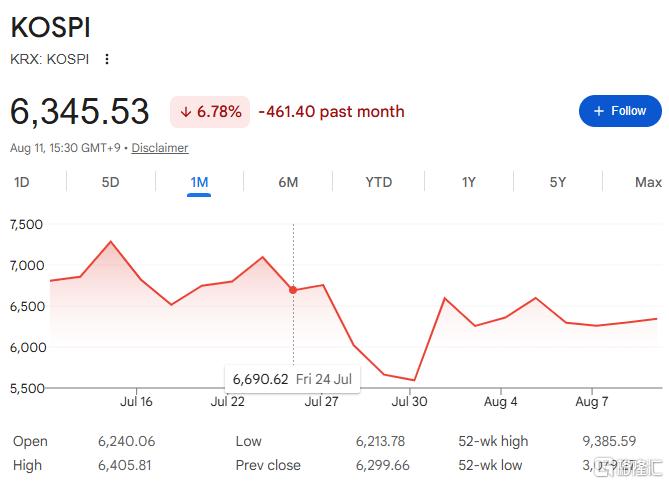Click the chart low point near Jul 30

(x=414, y=380)
